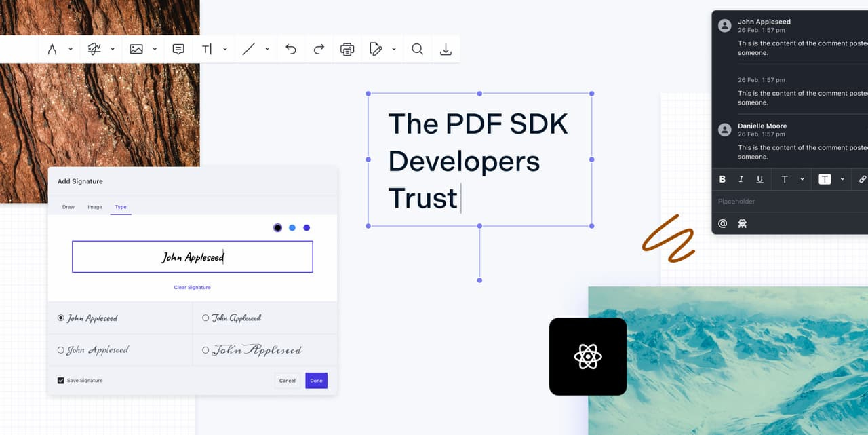Open the signature tool in the toolbar
Viewport: 868px width, 435px height.
(x=94, y=49)
